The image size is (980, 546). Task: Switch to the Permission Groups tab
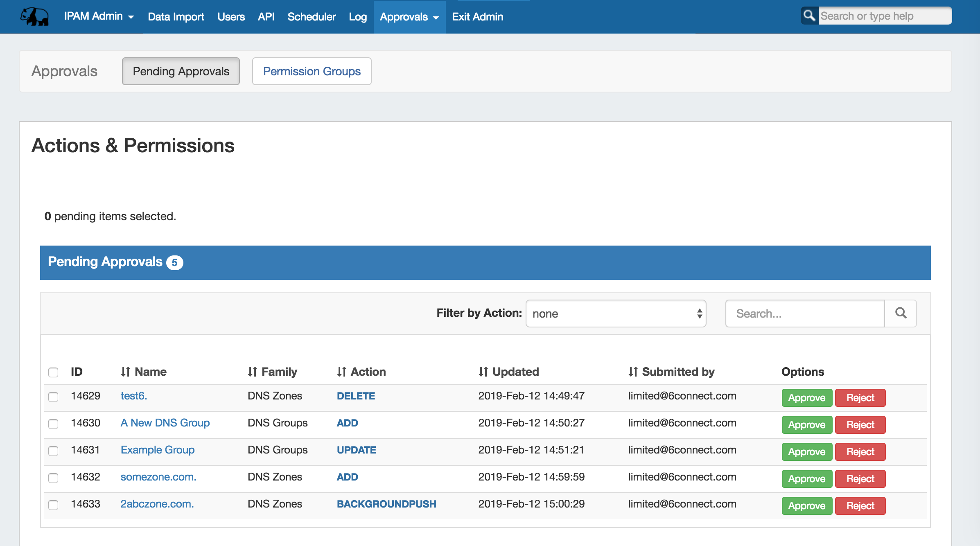[x=312, y=71]
